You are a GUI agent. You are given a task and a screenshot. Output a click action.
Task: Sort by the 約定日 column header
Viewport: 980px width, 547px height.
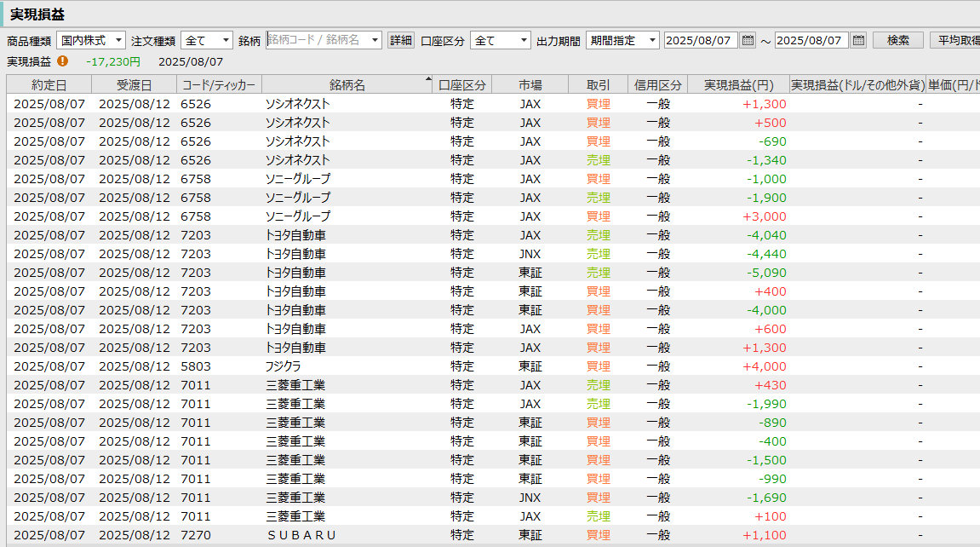pyautogui.click(x=49, y=85)
